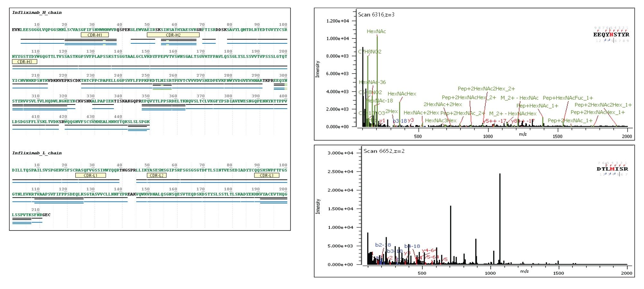
Task: Click the "Scan 6652,z=2" spectrum label
Action: tap(384, 151)
